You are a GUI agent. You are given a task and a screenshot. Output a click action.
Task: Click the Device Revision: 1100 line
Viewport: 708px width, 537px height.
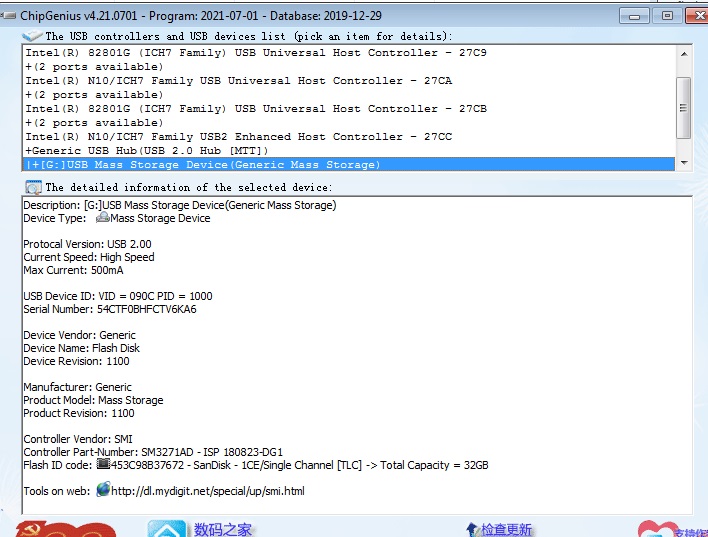(76, 361)
